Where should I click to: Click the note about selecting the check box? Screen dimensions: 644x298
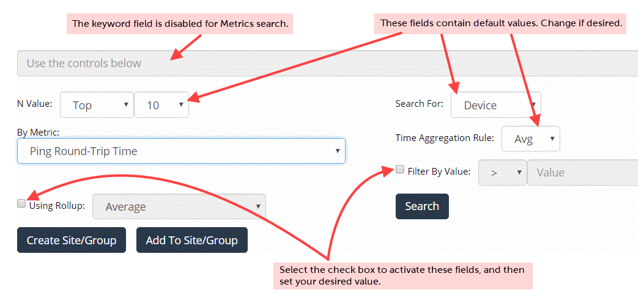pyautogui.click(x=402, y=275)
